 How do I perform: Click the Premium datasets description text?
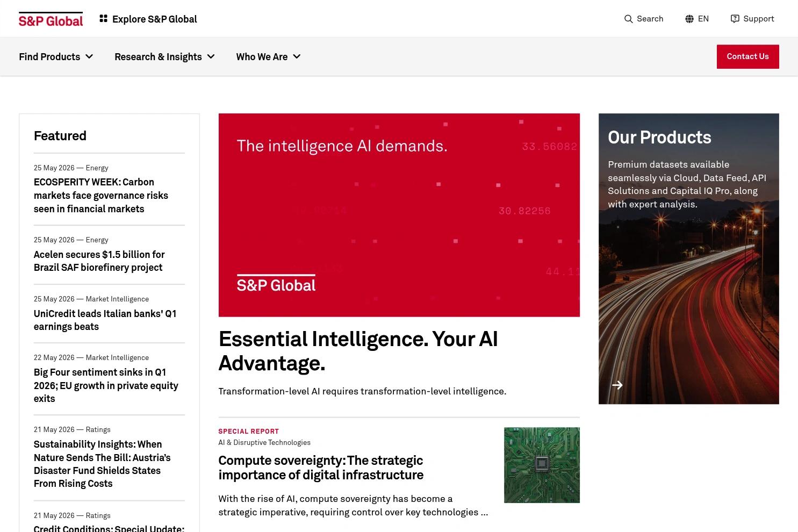click(687, 184)
